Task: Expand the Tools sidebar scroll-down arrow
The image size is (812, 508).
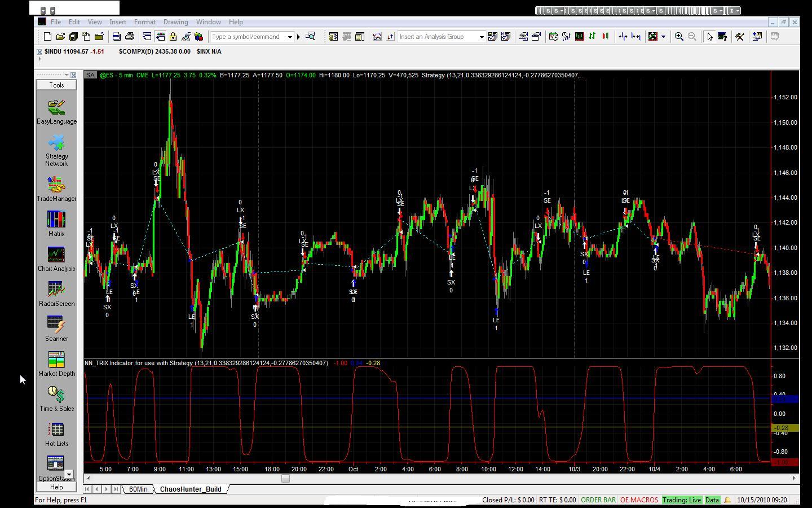Action: click(x=69, y=475)
